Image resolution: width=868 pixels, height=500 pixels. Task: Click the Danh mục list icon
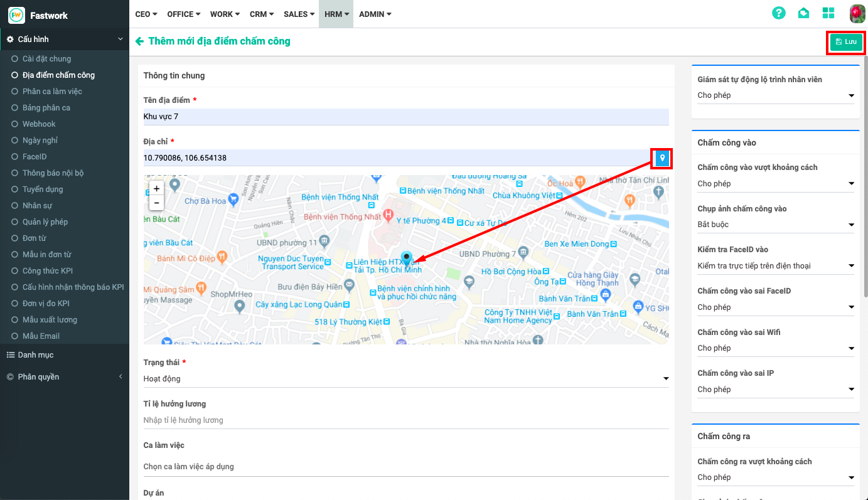click(x=11, y=355)
